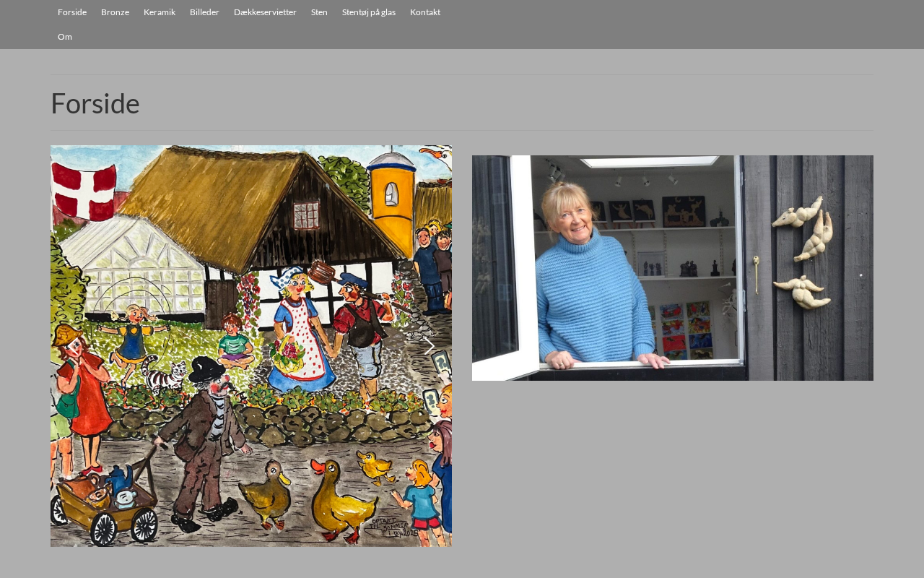Click the Om menu link
Viewport: 924px width, 578px height.
(65, 37)
